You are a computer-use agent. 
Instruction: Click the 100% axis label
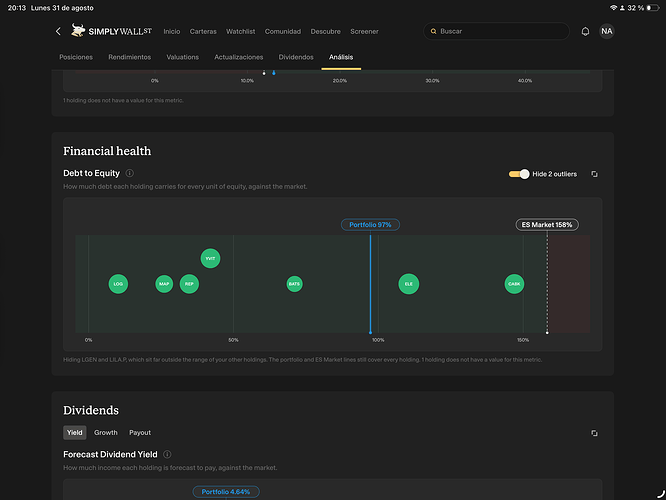coord(378,340)
